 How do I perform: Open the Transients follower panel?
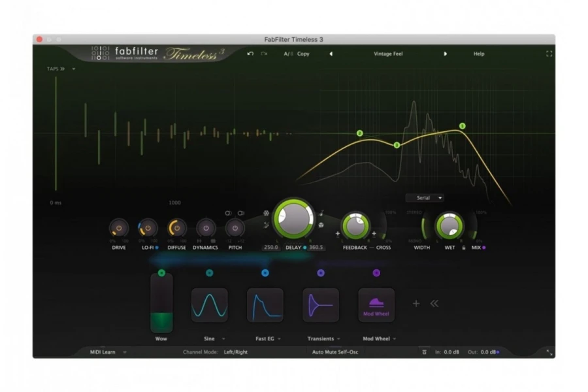(x=321, y=305)
